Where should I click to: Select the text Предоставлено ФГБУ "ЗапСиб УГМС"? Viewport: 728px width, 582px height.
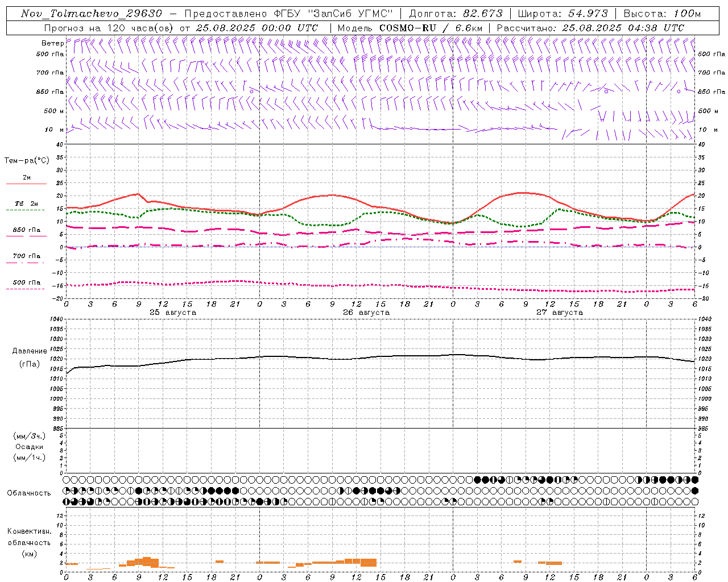(289, 14)
